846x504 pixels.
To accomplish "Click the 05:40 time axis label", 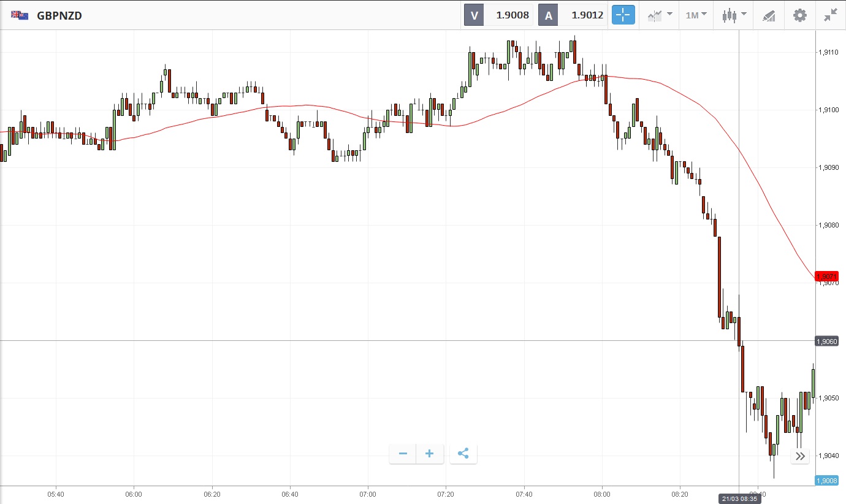I will (56, 494).
